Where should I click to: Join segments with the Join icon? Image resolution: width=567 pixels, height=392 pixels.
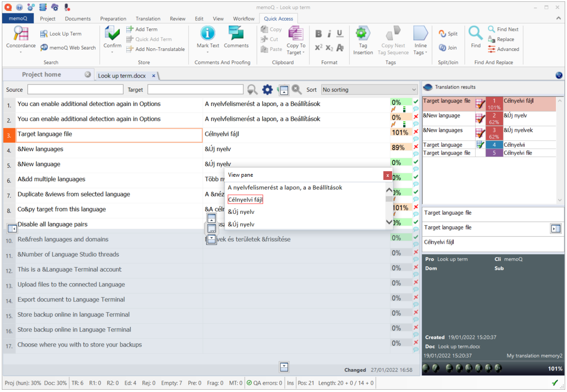point(443,48)
